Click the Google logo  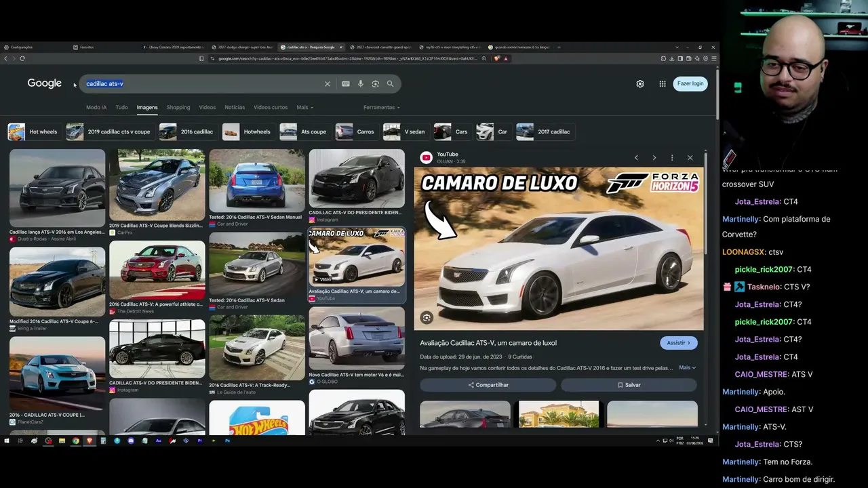tap(45, 83)
